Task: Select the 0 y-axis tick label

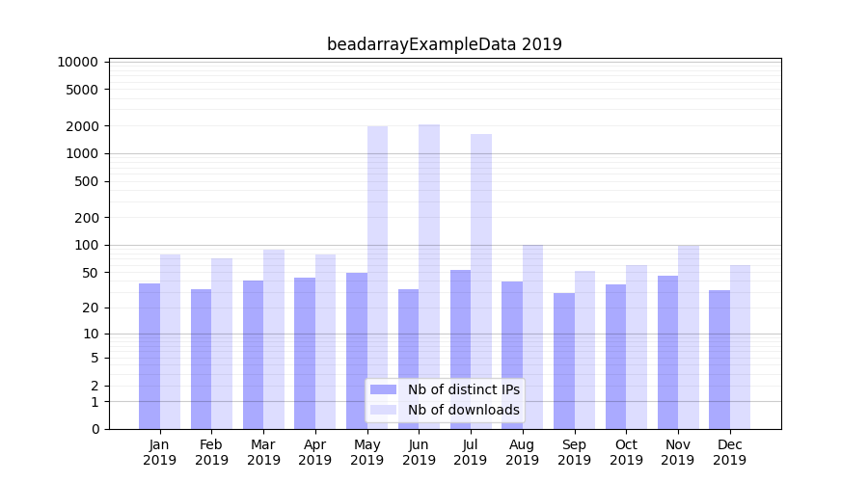Action: click(x=95, y=429)
